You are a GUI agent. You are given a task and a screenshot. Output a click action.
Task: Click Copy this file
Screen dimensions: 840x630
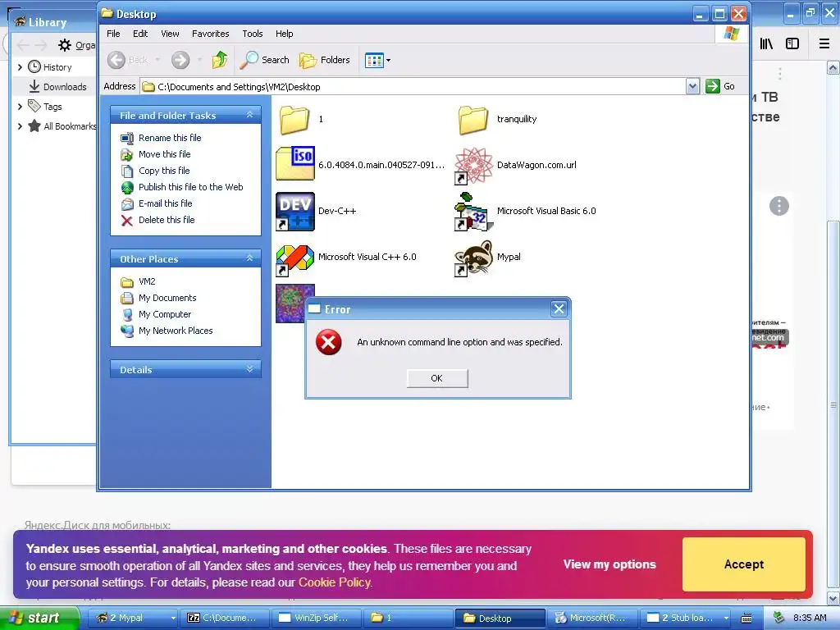[164, 171]
